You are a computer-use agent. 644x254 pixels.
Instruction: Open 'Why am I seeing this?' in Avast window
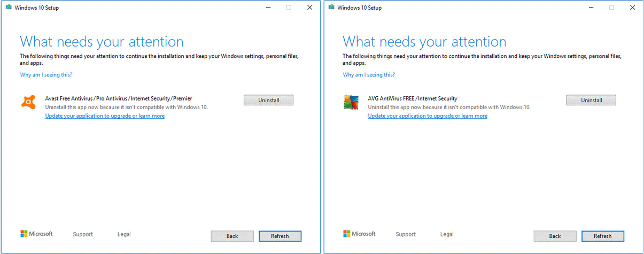46,75
